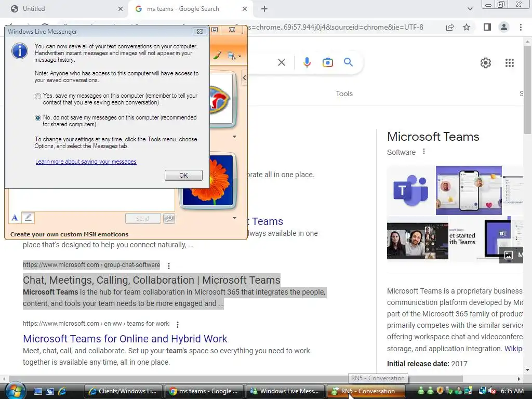Viewport: 532px width, 399px height.
Task: Select the 'No, do not save my messages' option
Action: point(37,118)
